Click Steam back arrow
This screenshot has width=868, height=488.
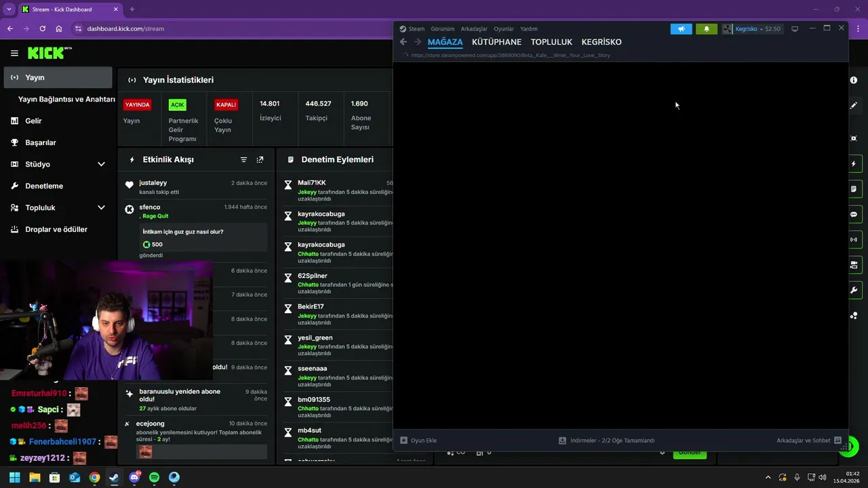click(403, 42)
